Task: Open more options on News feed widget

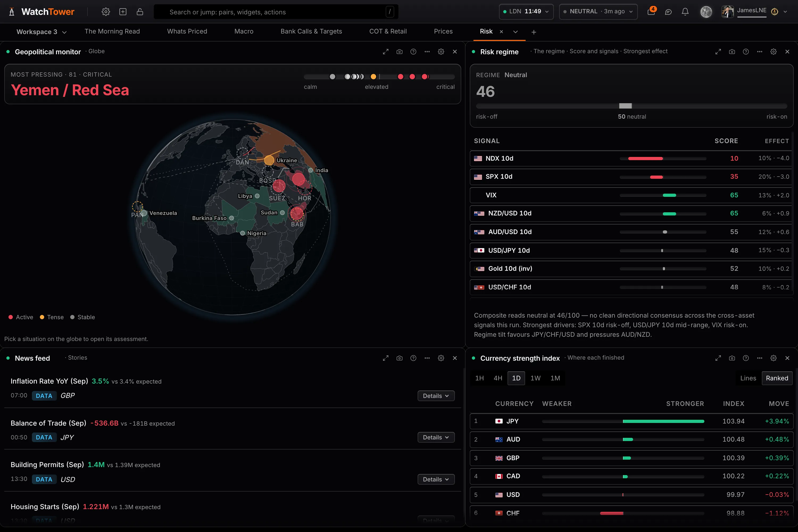Action: (427, 358)
